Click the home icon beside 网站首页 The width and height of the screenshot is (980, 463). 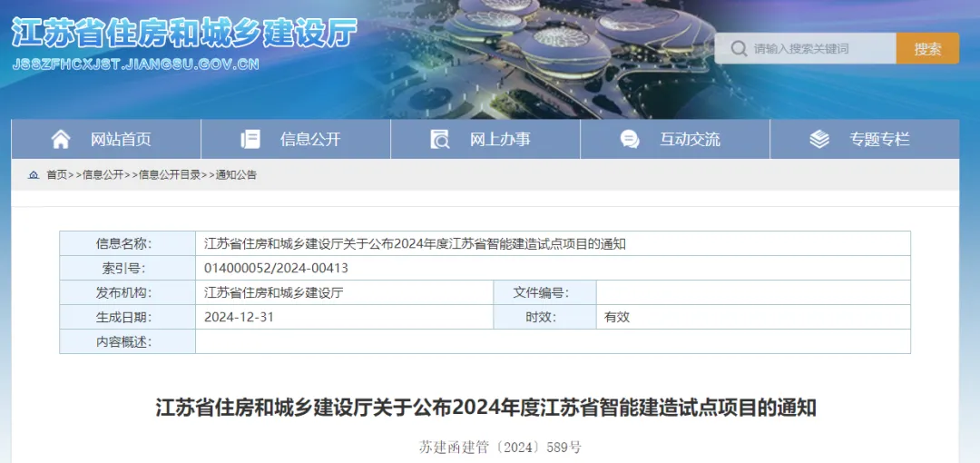pyautogui.click(x=61, y=139)
